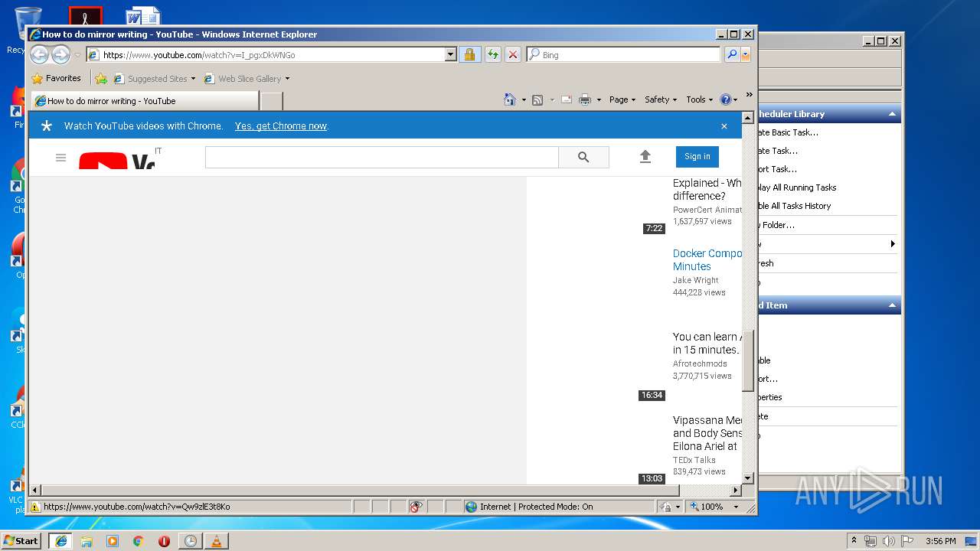Click the popup blocker status bar icon
980x551 pixels.
coord(416,507)
